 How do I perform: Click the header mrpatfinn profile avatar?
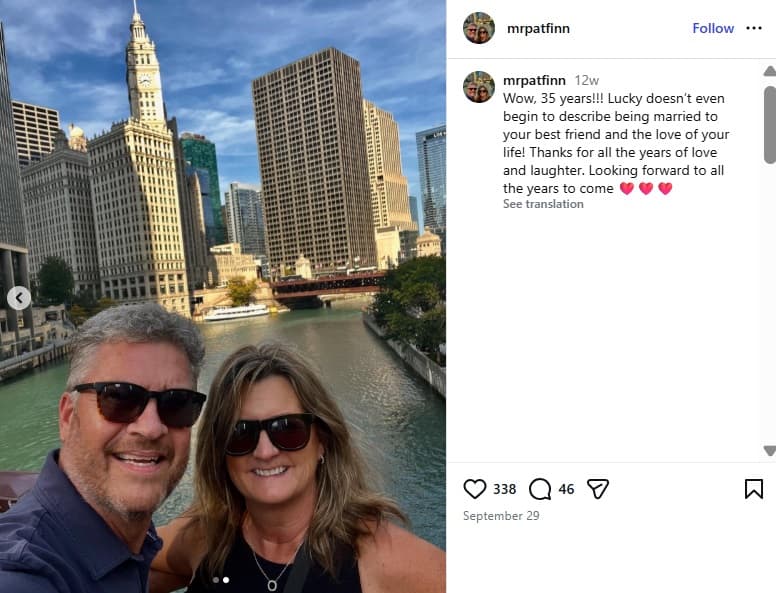pos(479,28)
